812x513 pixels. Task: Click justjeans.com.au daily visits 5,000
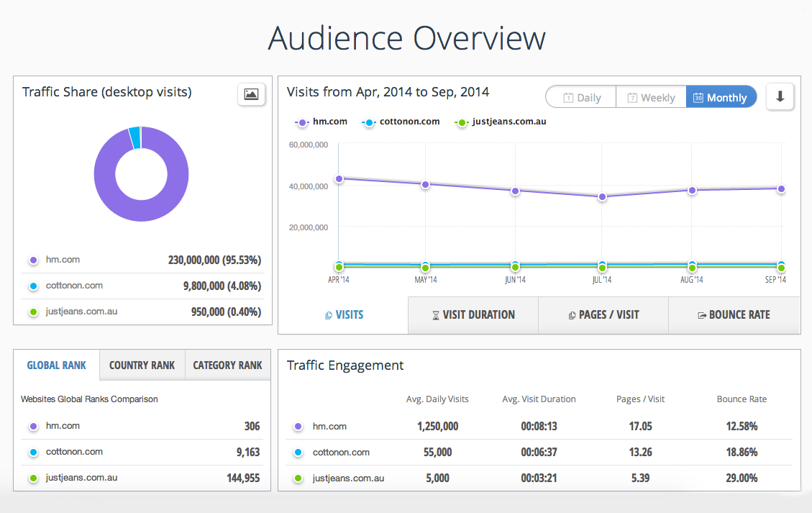(437, 478)
